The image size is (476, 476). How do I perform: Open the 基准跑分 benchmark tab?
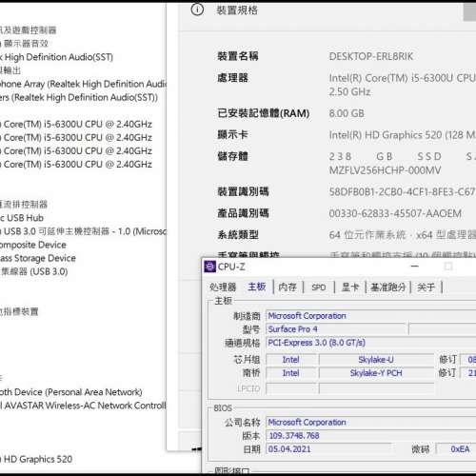coord(388,288)
